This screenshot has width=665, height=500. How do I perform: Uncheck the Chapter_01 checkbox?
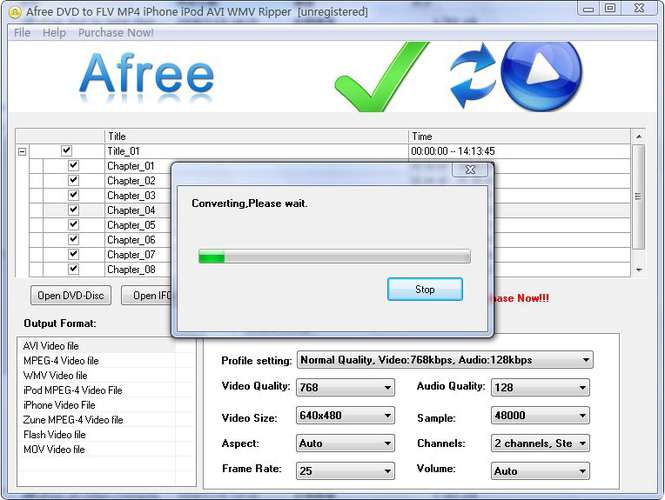pyautogui.click(x=73, y=165)
